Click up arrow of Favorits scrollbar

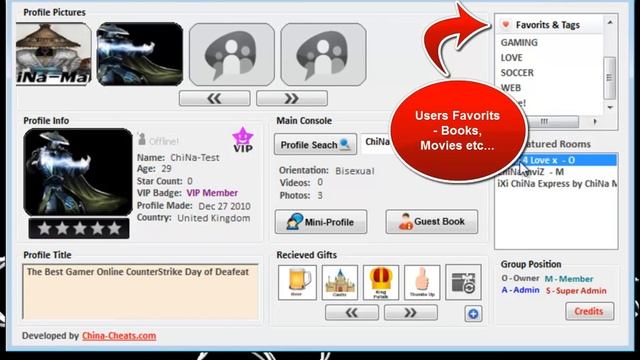(610, 22)
